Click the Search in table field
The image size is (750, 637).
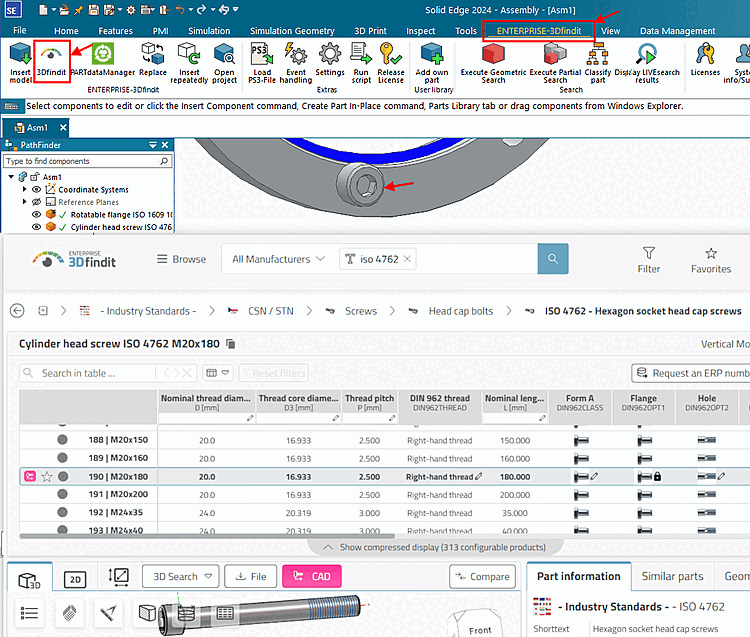pos(96,373)
